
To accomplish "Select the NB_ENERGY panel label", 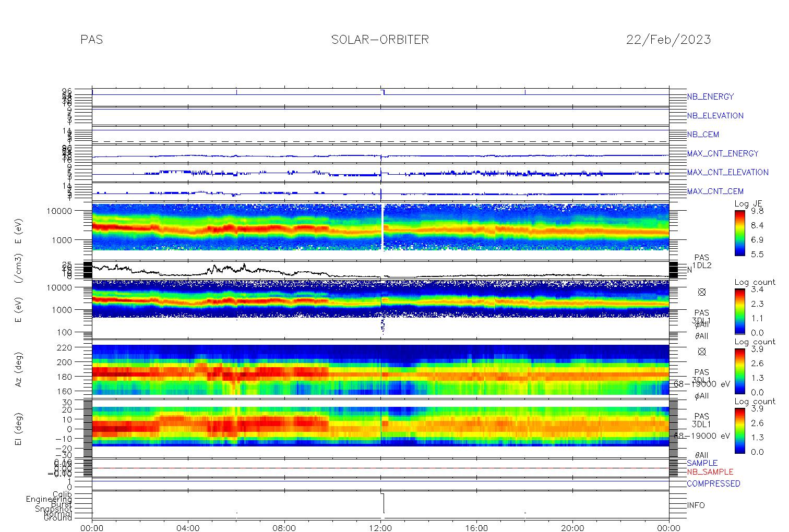I will click(710, 97).
